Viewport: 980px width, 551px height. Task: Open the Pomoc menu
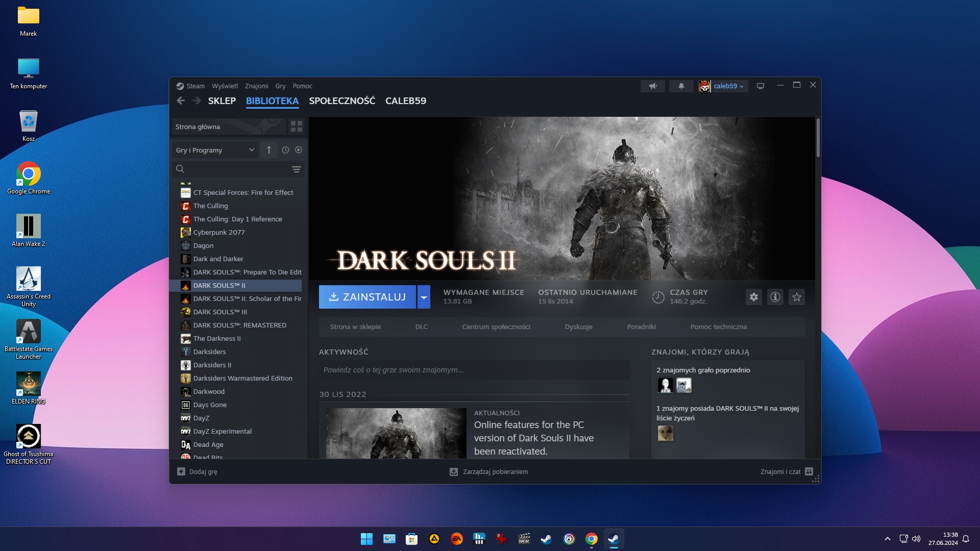pyautogui.click(x=302, y=86)
